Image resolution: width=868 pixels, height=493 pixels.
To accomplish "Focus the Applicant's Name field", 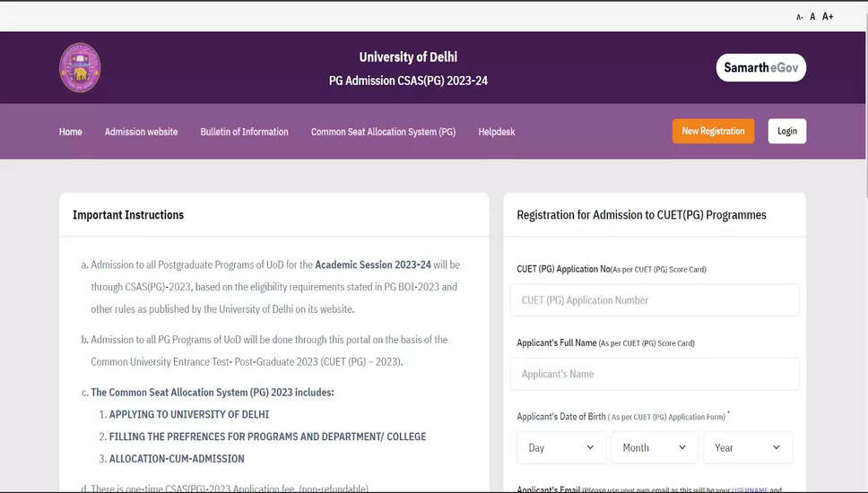I will click(654, 374).
